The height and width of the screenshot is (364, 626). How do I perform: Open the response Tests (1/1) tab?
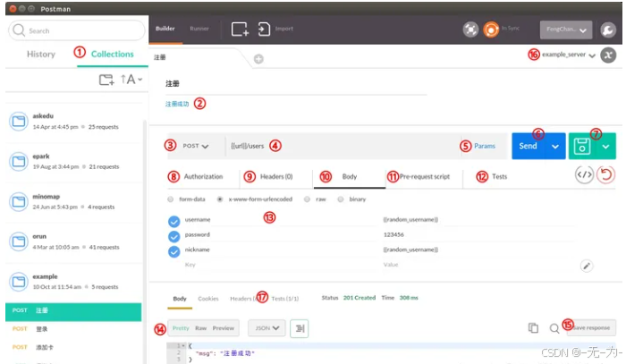(x=285, y=299)
